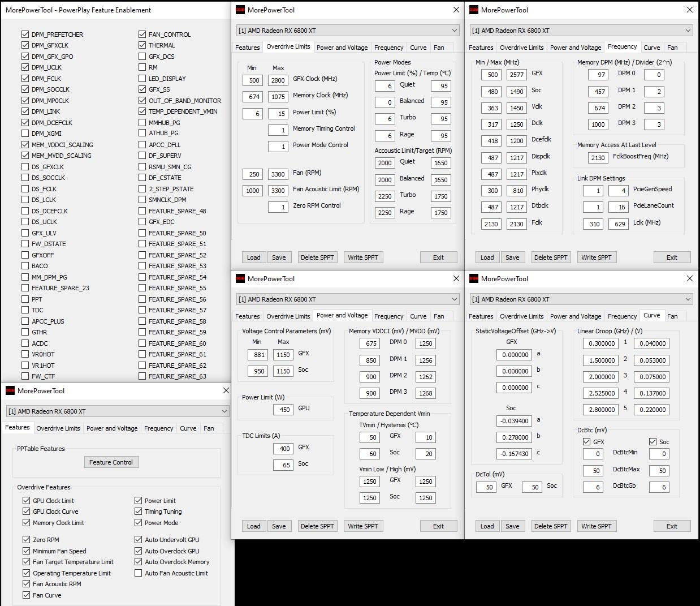
Task: Toggle the Zero RPM overdrive checkbox
Action: coord(26,540)
